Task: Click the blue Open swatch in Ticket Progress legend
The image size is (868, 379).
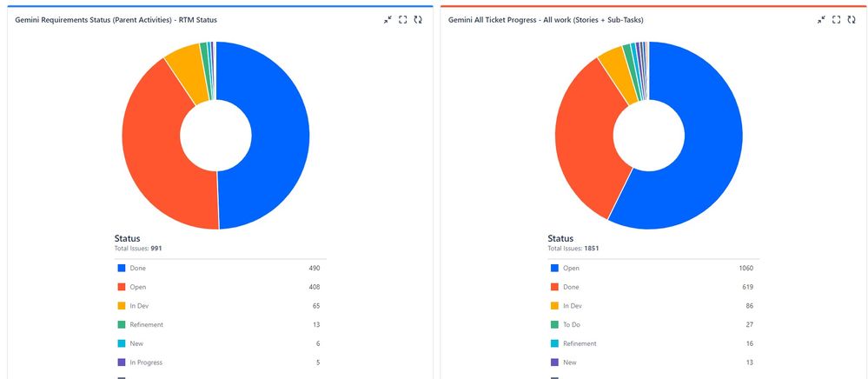Action: [554, 269]
